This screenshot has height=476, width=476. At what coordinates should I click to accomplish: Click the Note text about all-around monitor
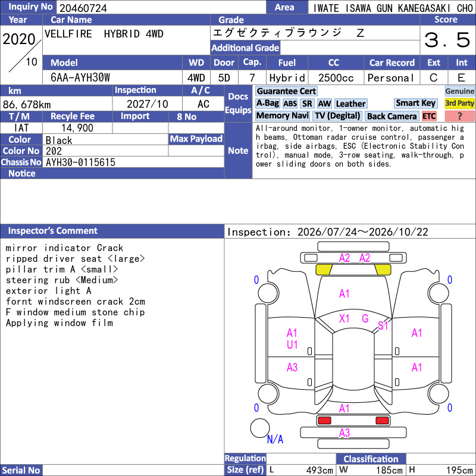pos(360,146)
